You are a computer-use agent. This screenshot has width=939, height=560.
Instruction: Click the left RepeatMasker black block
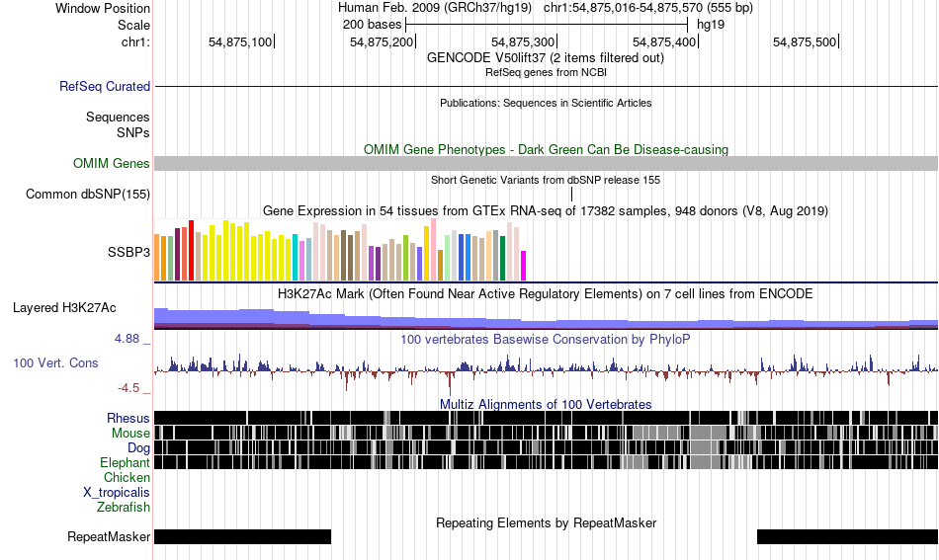tap(242, 536)
